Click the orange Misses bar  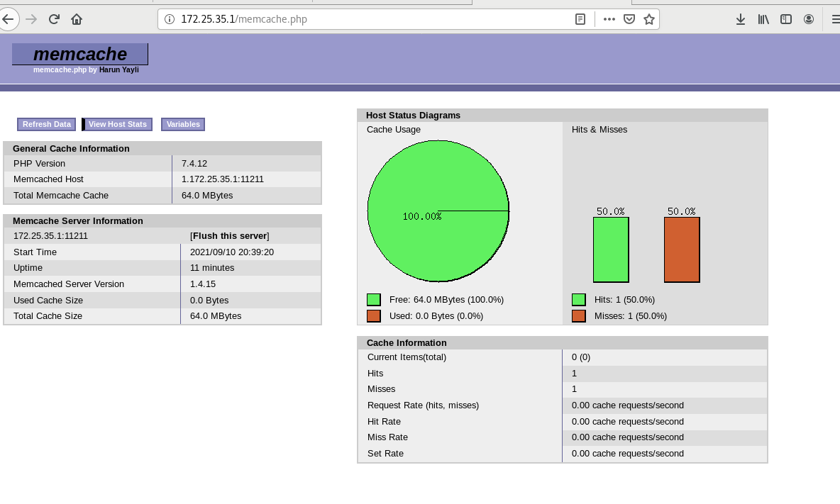coord(682,250)
